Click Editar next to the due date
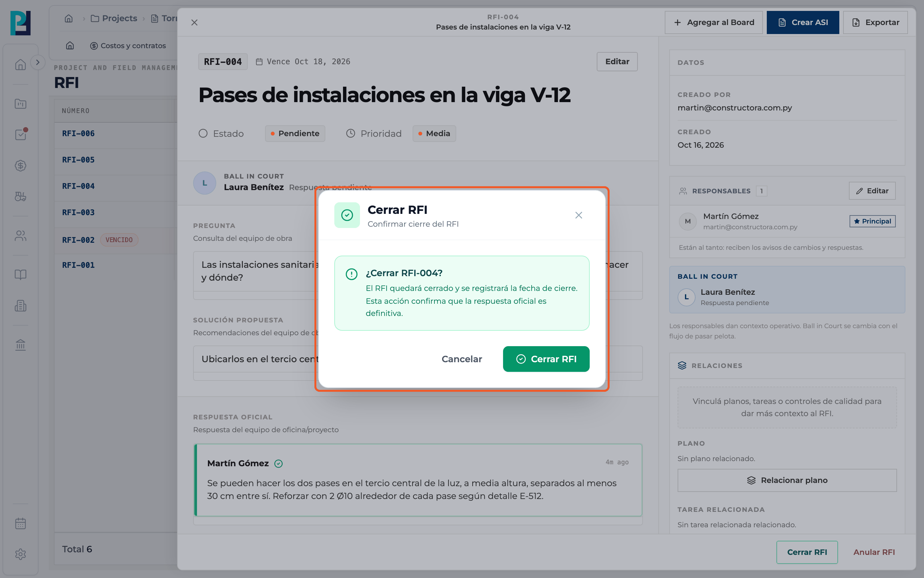 point(617,62)
